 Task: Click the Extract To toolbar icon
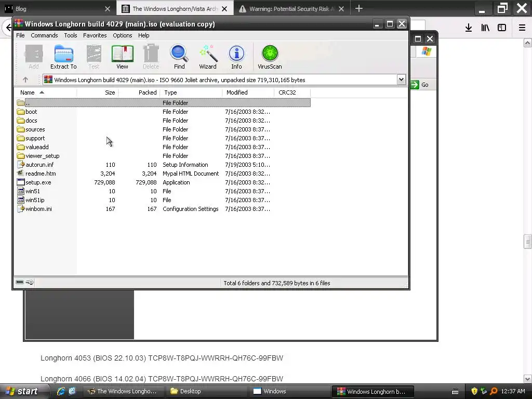[63, 57]
